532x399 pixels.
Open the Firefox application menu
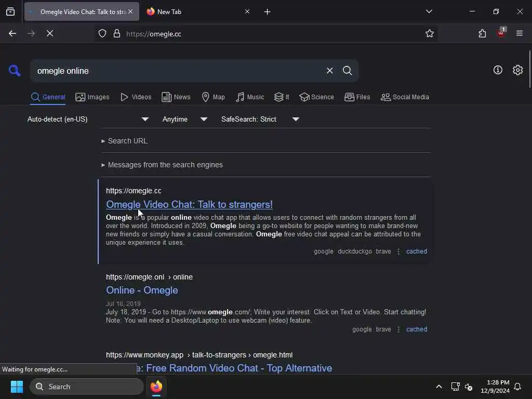tap(520, 33)
